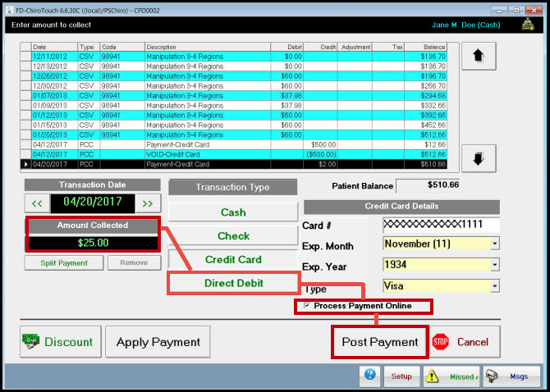Screen dimensions: 550x392
Task: Click the up arrow ledger scroll button
Action: coord(479,57)
